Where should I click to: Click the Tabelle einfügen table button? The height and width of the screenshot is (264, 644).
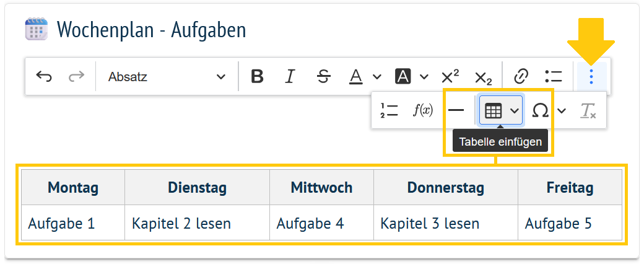click(493, 111)
